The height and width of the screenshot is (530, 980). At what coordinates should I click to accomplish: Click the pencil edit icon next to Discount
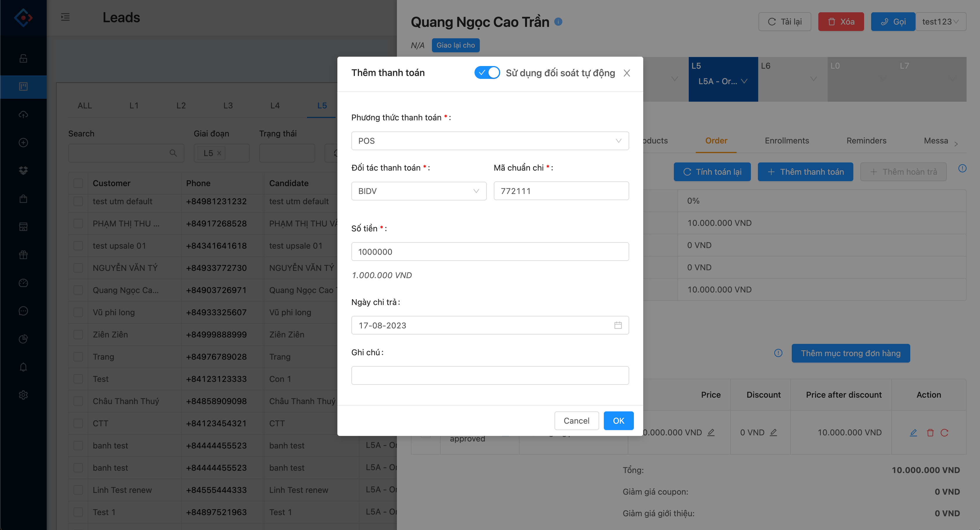773,432
